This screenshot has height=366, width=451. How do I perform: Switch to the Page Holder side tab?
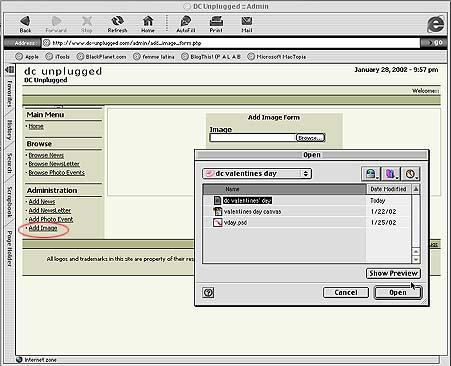pyautogui.click(x=9, y=249)
